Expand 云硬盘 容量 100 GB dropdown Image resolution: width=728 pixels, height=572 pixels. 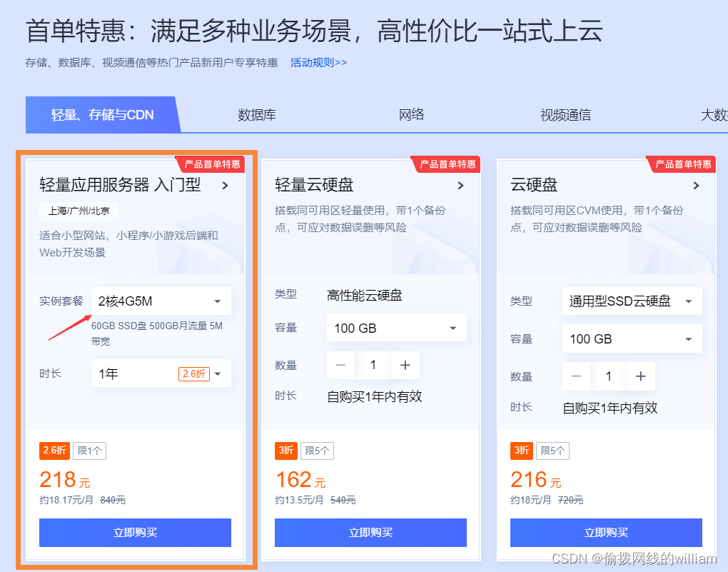pos(632,338)
